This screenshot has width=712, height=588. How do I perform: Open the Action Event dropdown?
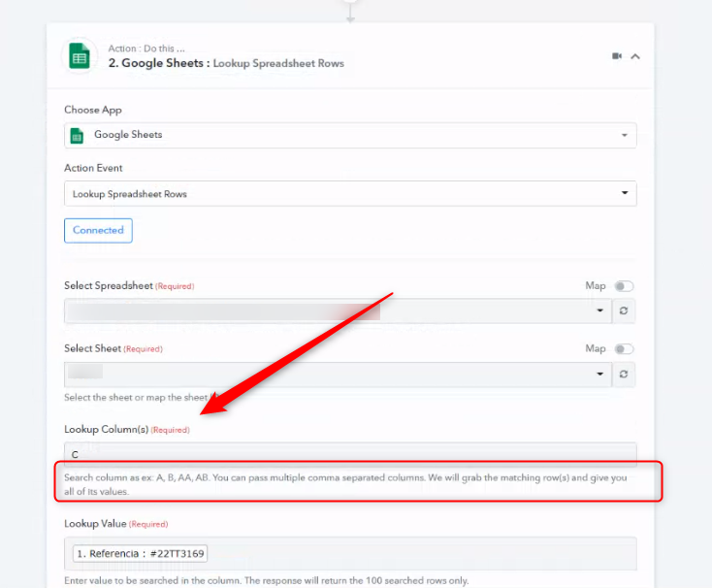(x=350, y=193)
